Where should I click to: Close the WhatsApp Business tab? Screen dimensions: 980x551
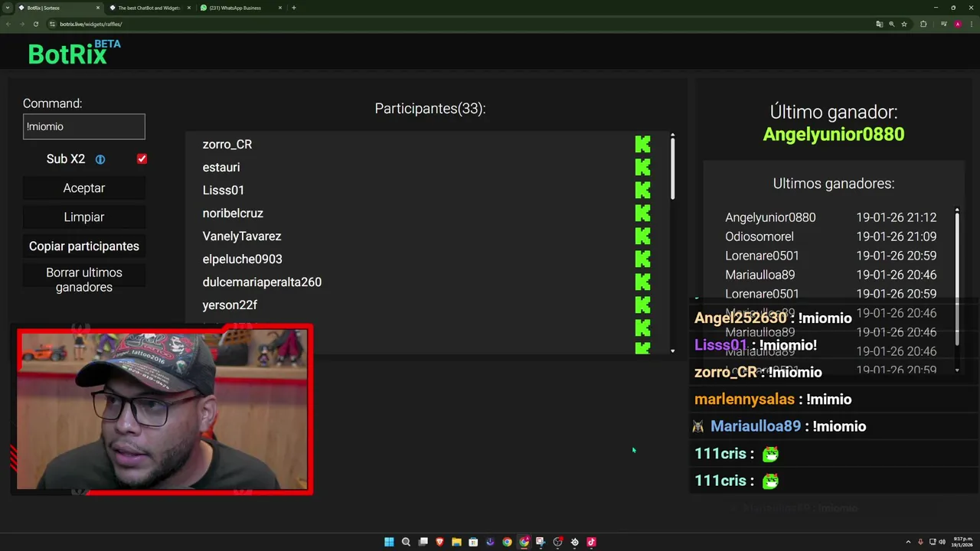[280, 8]
